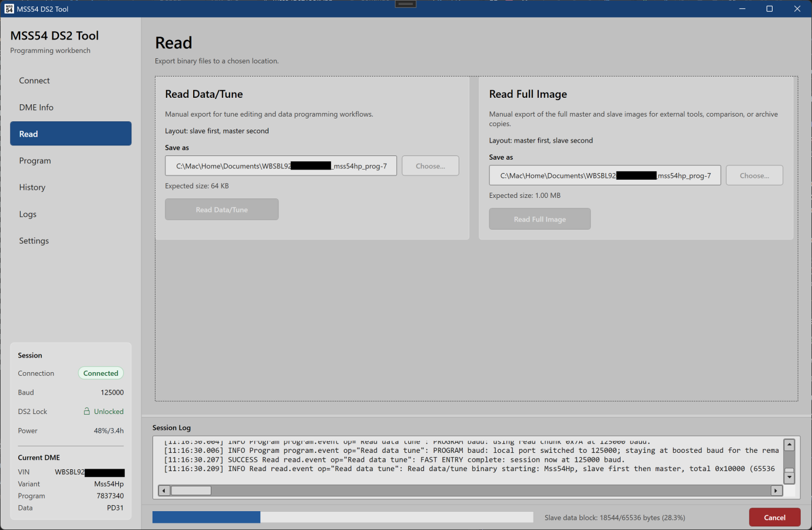Click session log scroll-up arrow
The width and height of the screenshot is (812, 530).
coord(789,445)
